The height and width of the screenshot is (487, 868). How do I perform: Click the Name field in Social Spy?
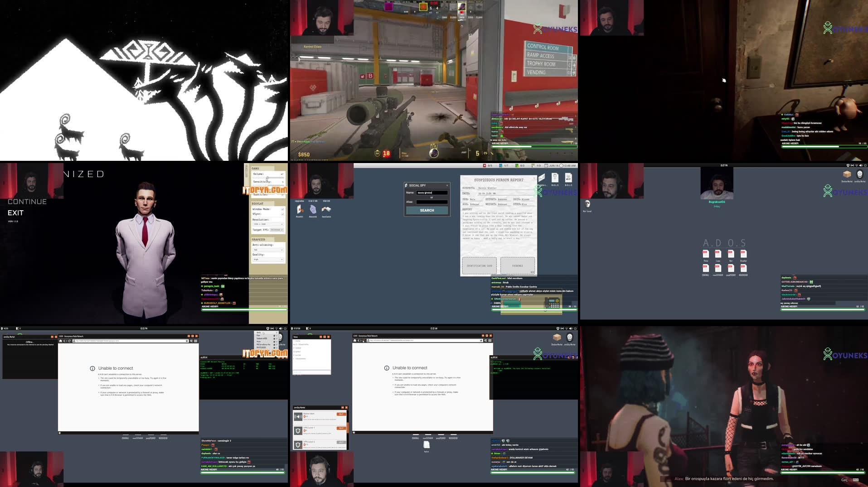coord(432,193)
